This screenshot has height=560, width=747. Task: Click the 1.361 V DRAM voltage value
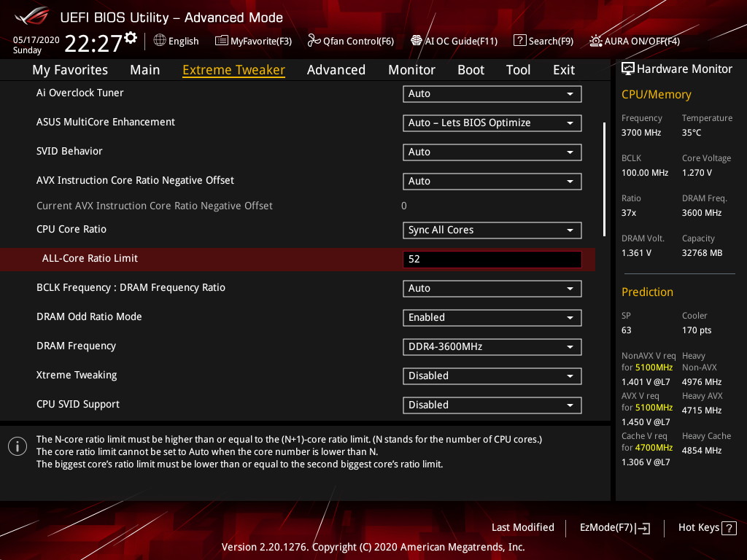(636, 253)
